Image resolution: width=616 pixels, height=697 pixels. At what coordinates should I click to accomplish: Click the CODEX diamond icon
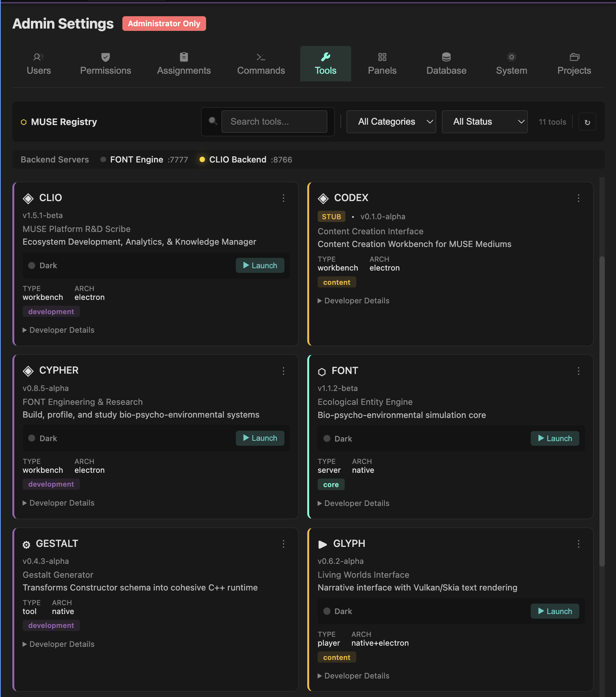(323, 198)
